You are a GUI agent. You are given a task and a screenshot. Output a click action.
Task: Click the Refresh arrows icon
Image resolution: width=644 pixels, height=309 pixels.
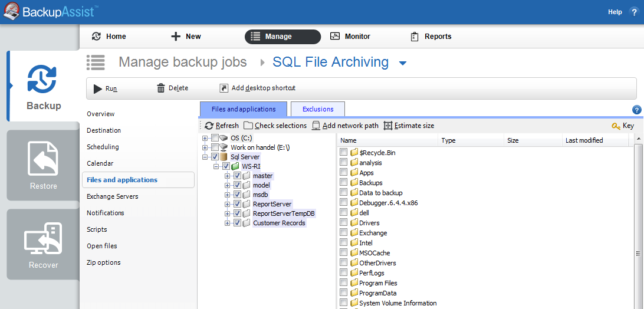point(209,126)
